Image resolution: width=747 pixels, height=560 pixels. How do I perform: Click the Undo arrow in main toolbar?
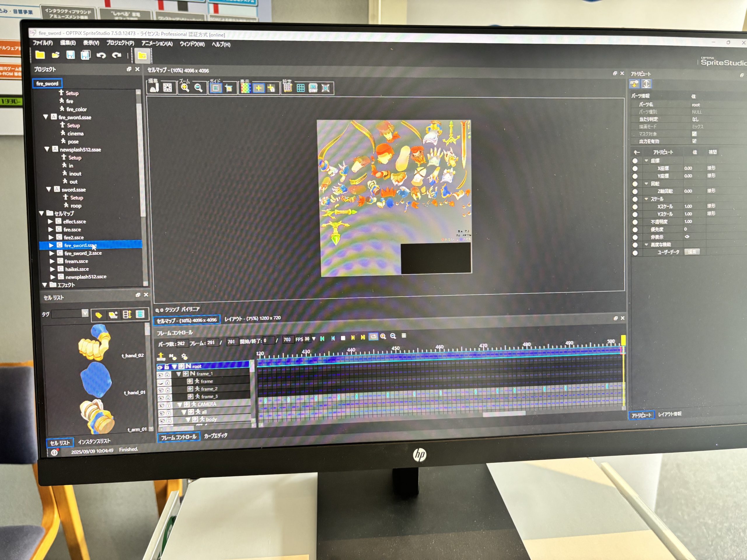[x=101, y=55]
